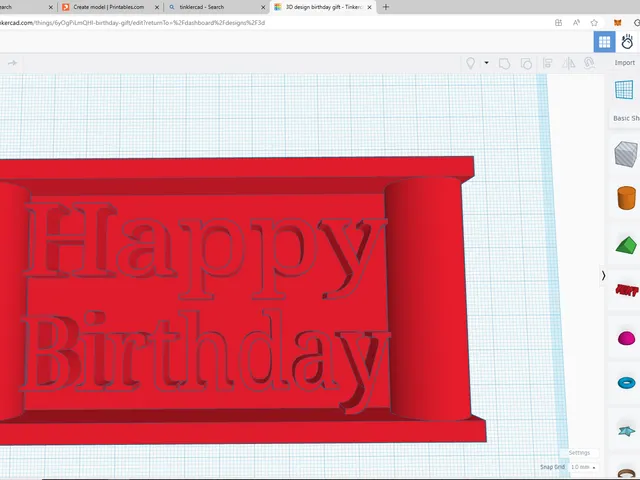The width and height of the screenshot is (640, 480).
Task: Open the Sim Lab icon beside the 3D design button
Action: pos(627,42)
